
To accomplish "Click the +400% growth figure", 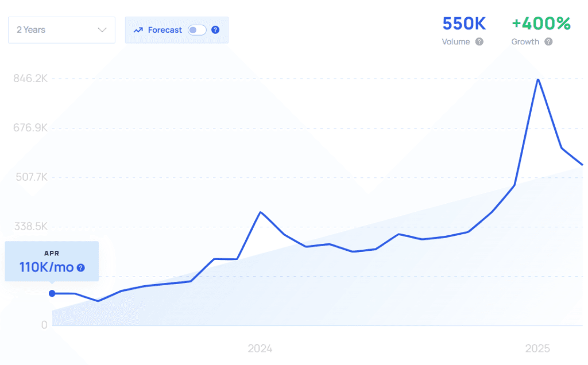I will tap(541, 24).
